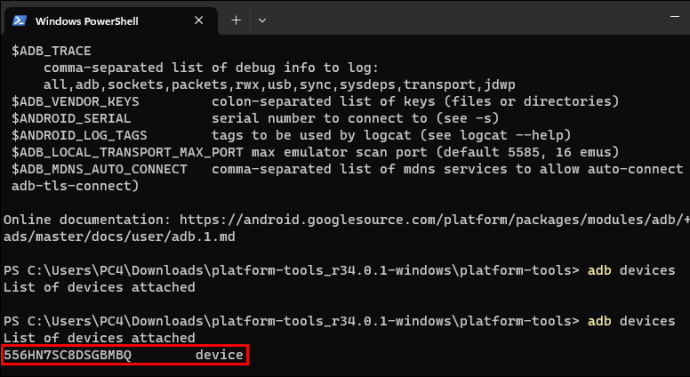The width and height of the screenshot is (690, 377).
Task: Click the PowerShell icon in the tab
Action: (19, 21)
